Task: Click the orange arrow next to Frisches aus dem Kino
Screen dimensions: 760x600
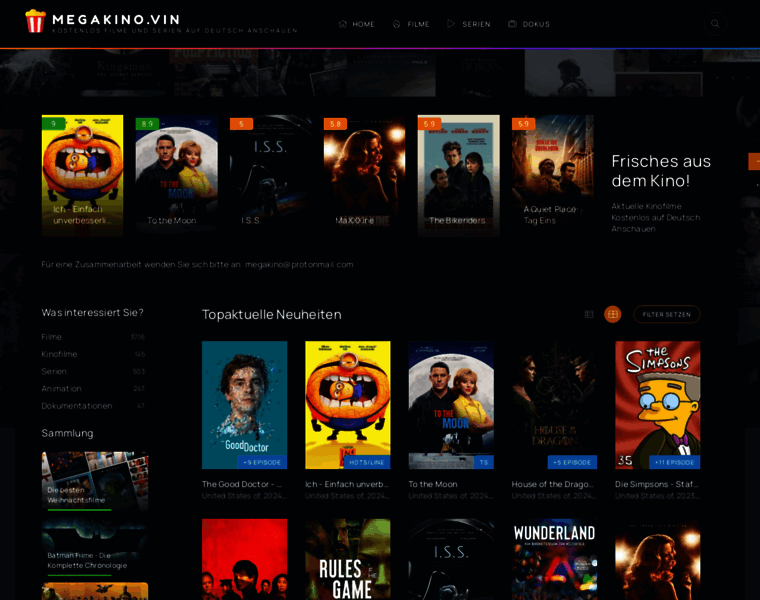Action: coord(754,161)
